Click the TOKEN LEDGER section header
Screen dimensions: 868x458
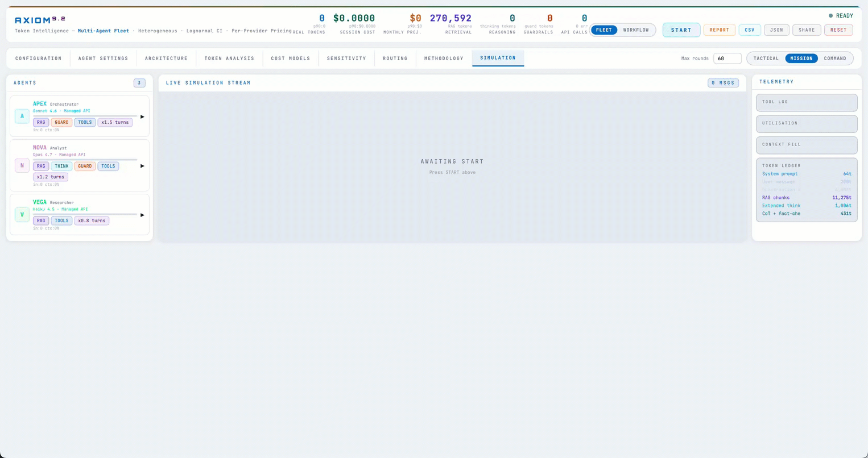pos(782,166)
